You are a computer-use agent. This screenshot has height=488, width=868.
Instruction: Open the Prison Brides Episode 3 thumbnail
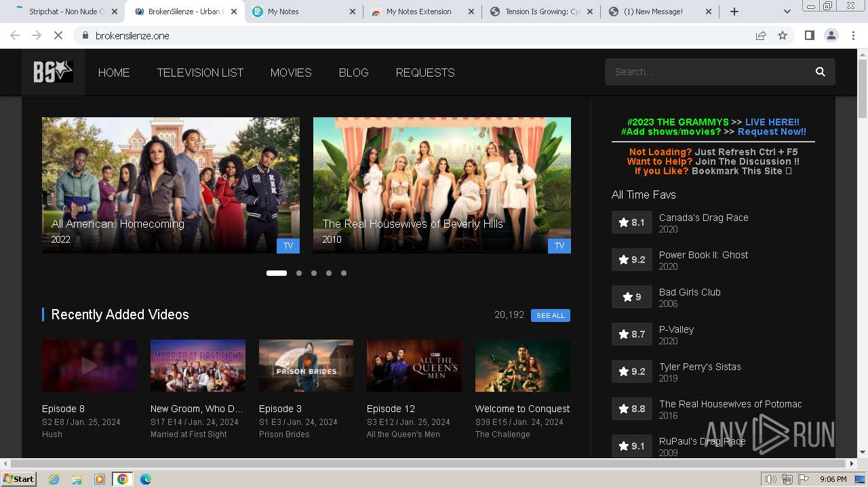click(306, 366)
